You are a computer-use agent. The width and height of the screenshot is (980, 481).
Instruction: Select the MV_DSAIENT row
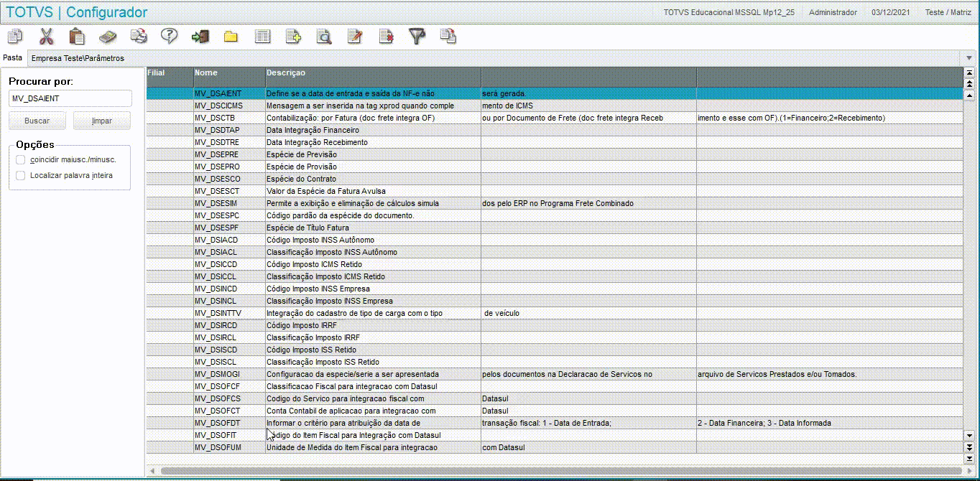pos(555,93)
